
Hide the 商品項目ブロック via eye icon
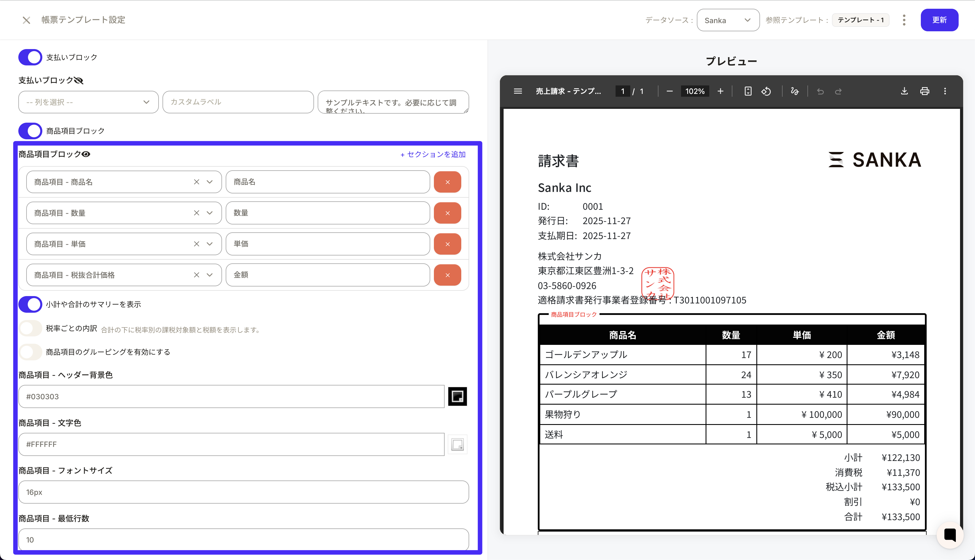86,154
